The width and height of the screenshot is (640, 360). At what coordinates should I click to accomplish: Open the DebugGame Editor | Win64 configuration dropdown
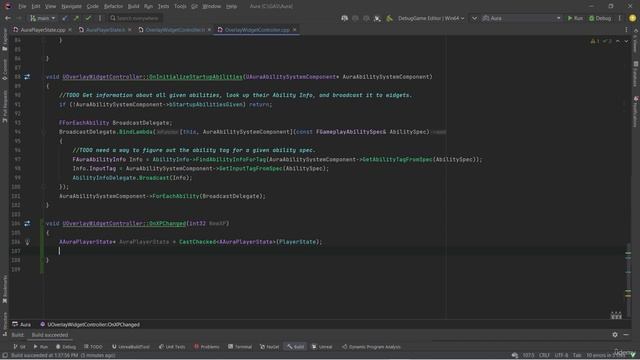[431, 18]
